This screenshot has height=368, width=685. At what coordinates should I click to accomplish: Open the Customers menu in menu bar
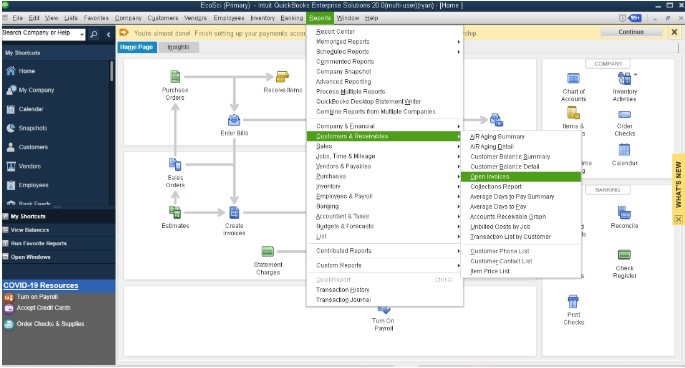pyautogui.click(x=163, y=18)
